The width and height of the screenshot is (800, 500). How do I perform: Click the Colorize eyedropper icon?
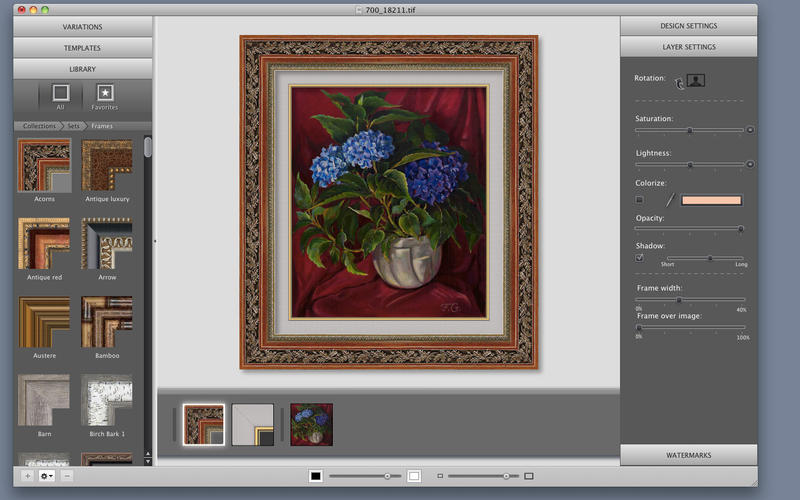(x=670, y=200)
